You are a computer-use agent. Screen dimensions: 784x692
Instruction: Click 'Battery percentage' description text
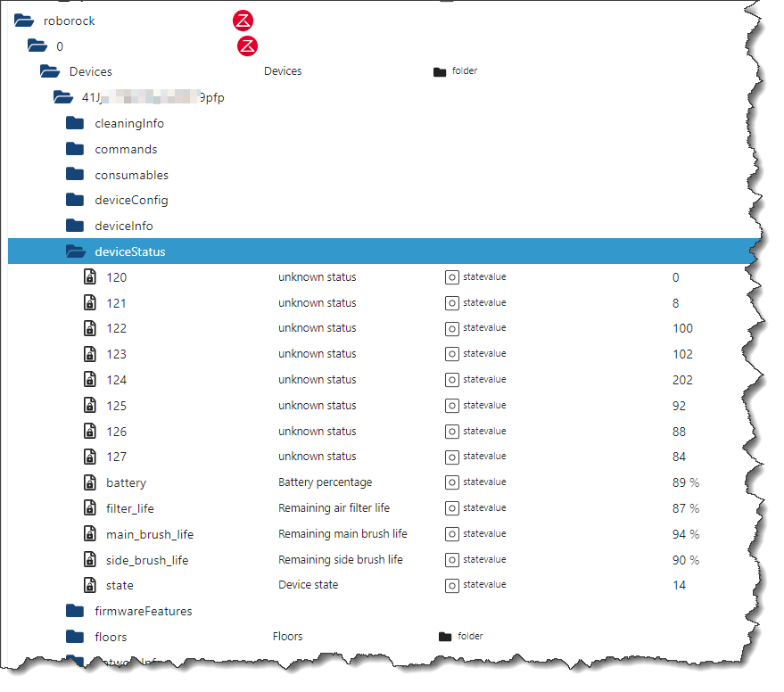pos(325,482)
